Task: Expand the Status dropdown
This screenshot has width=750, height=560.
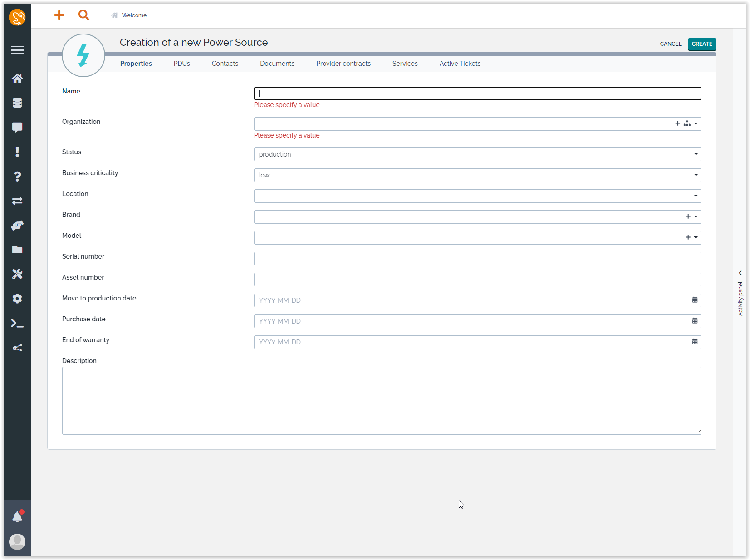Action: [696, 154]
